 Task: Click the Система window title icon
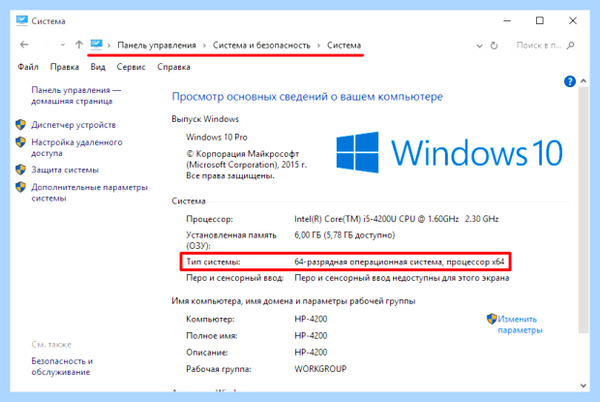pos(22,21)
